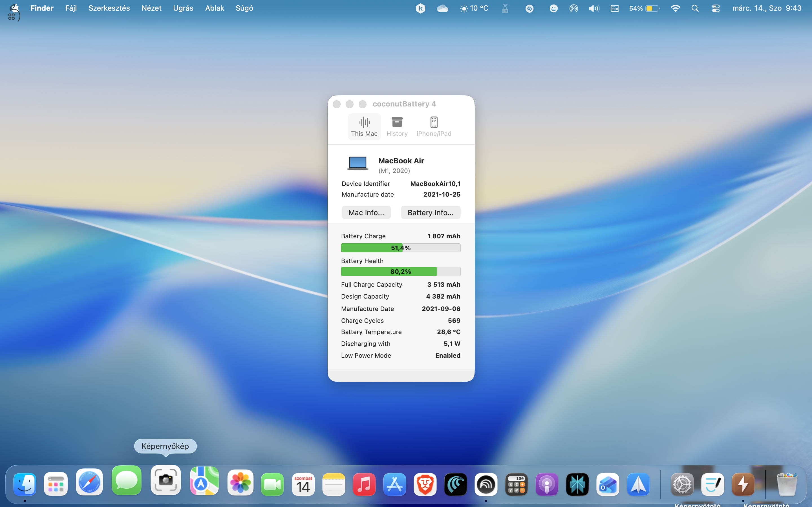
Task: Open the Spark mail app in the Dock
Action: pyautogui.click(x=639, y=484)
